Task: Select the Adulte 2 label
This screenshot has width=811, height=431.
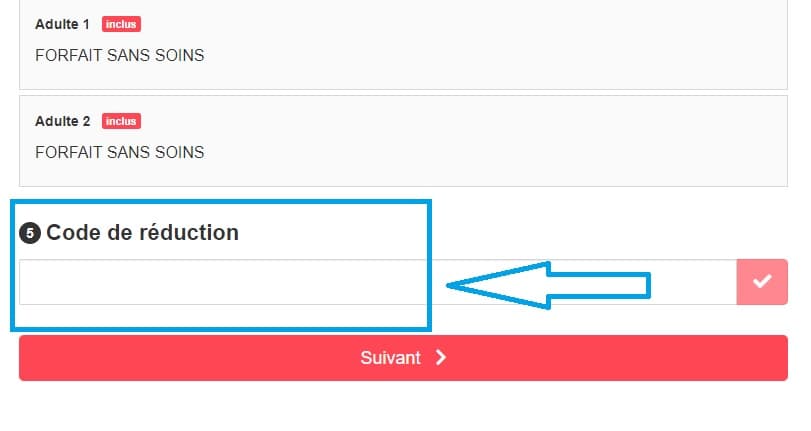Action: 62,122
